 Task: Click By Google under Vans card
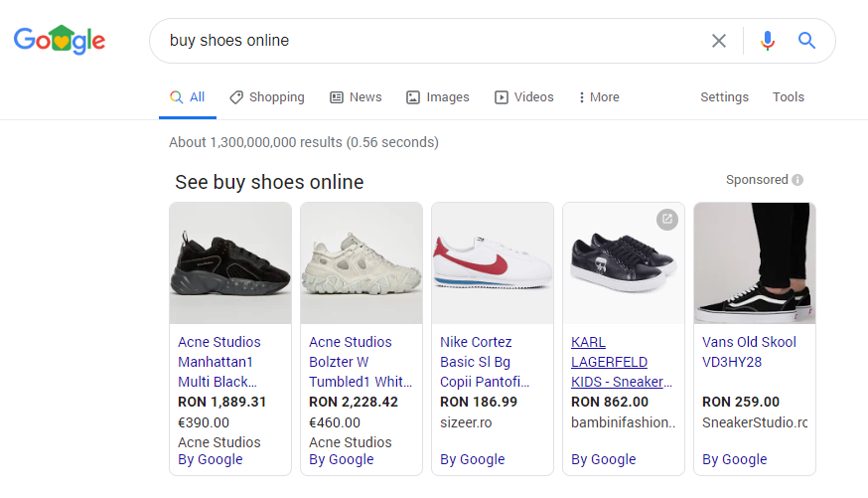point(735,460)
